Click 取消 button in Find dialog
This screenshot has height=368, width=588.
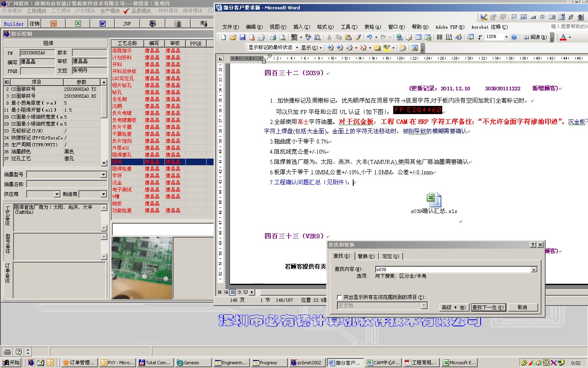522,307
